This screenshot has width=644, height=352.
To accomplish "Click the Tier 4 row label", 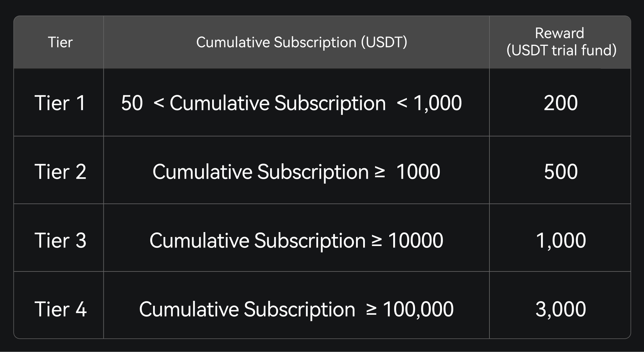I will tap(60, 309).
